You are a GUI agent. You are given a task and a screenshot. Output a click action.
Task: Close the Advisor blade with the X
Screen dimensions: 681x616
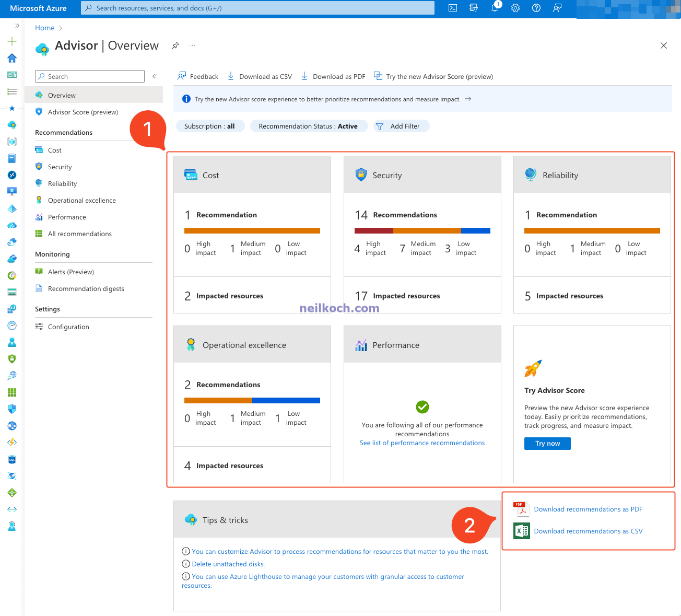coord(664,45)
